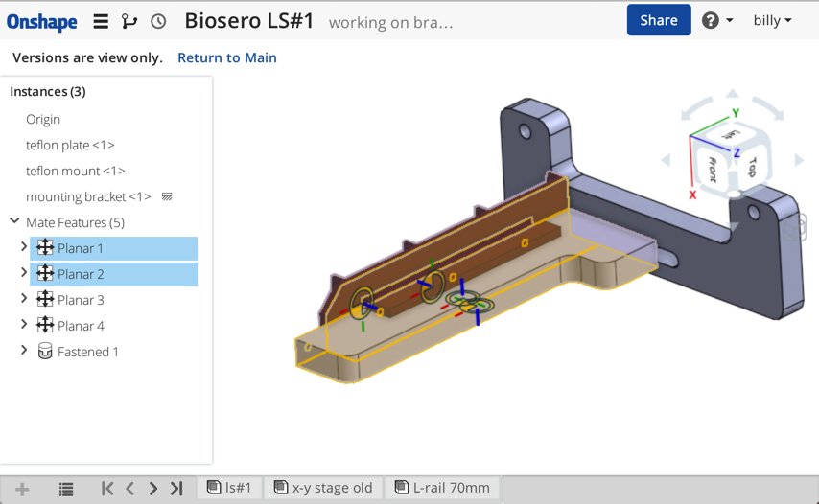Go to the previous tab arrow

click(x=130, y=489)
